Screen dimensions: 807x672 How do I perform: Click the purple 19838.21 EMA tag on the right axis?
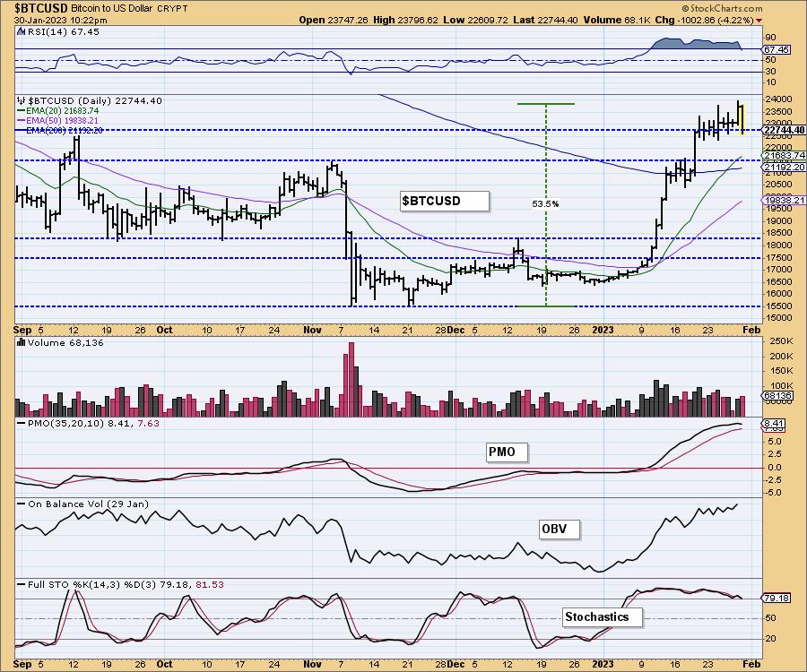[784, 200]
